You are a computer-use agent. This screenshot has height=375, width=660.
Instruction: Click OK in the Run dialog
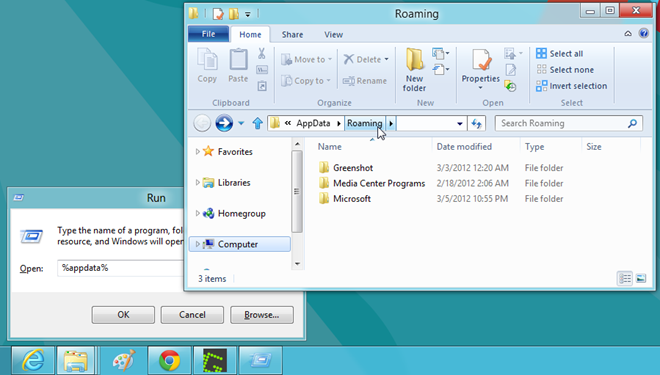point(123,315)
